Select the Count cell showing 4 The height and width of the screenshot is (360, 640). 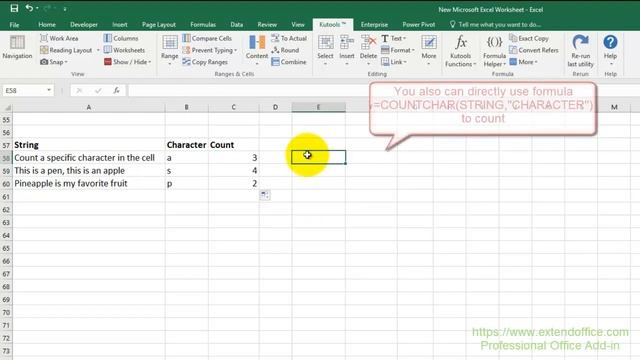[233, 171]
